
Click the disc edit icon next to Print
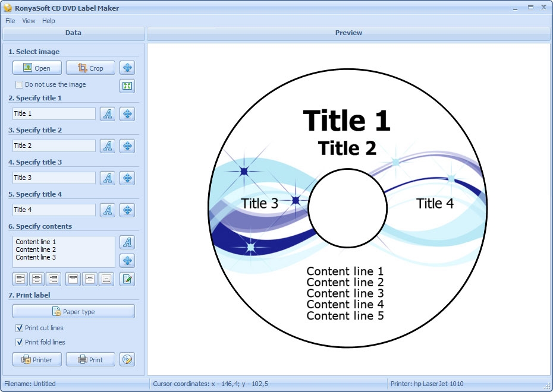tap(127, 359)
